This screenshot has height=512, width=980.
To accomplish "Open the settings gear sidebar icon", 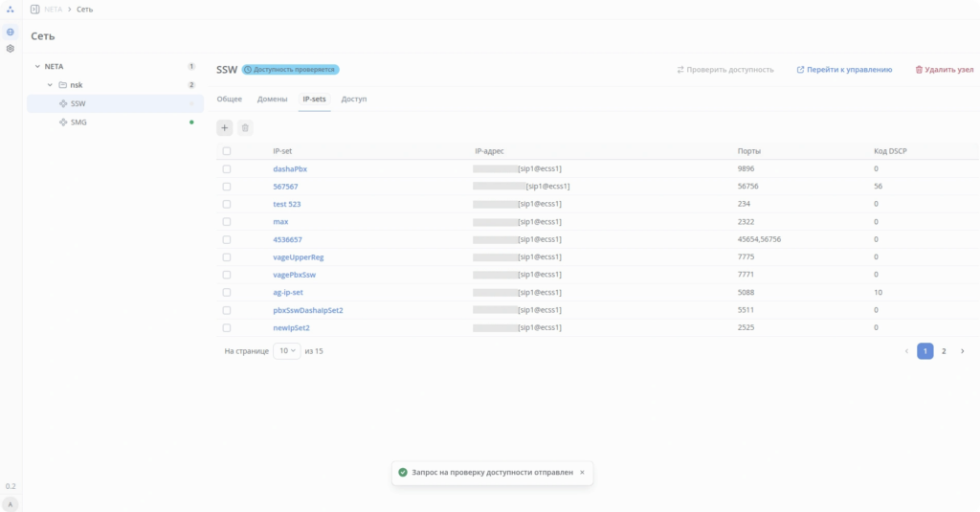I will [10, 48].
